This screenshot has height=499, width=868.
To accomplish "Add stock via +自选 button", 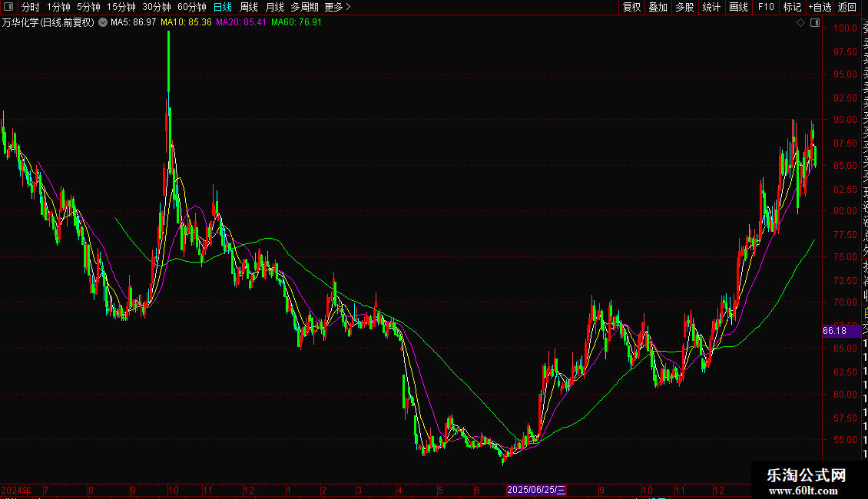I will (820, 7).
